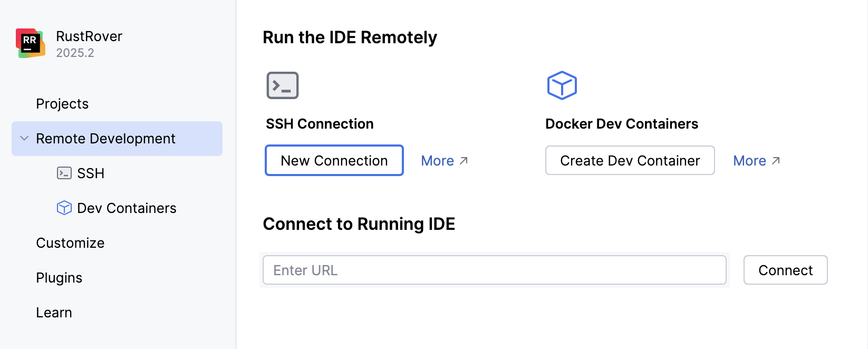
Task: Open the More link beside Create Dev Container
Action: pos(749,161)
